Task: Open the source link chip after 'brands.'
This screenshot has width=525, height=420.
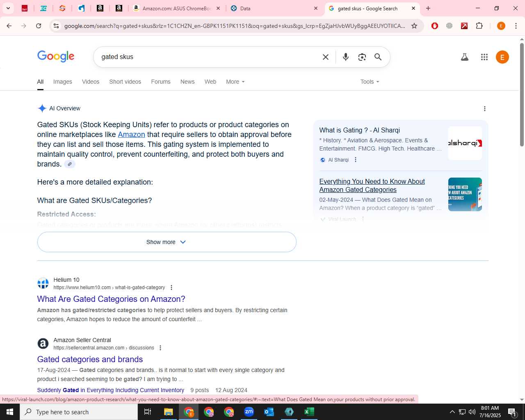Action: coord(70,164)
